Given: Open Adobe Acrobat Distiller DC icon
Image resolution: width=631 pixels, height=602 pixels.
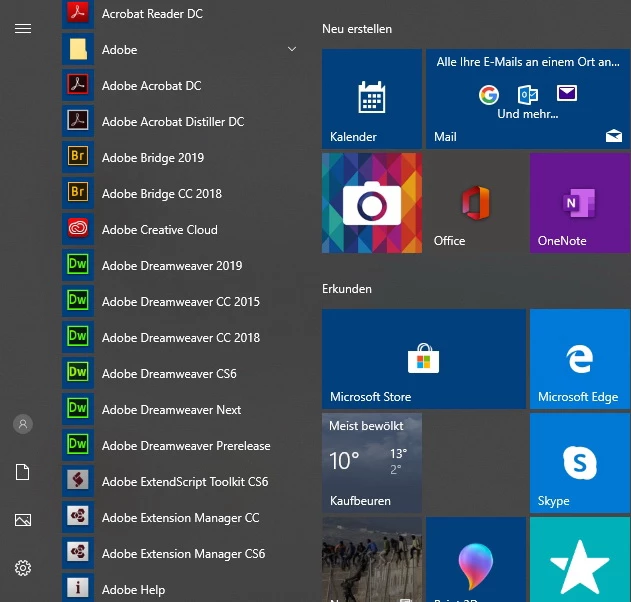Looking at the screenshot, I should [x=78, y=121].
